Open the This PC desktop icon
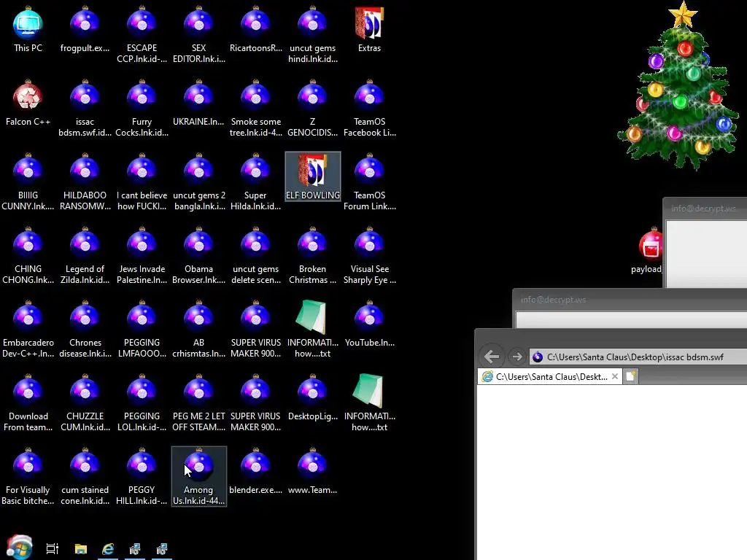The width and height of the screenshot is (747, 560). point(28,29)
